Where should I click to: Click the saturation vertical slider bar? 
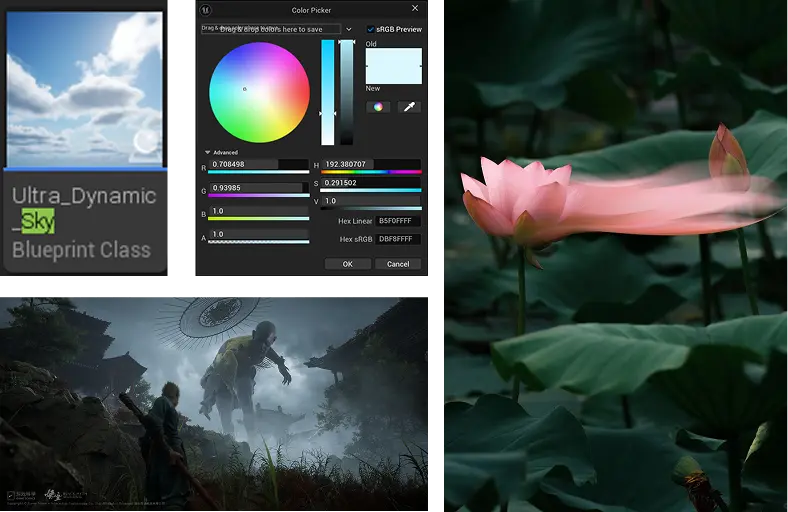coord(327,92)
